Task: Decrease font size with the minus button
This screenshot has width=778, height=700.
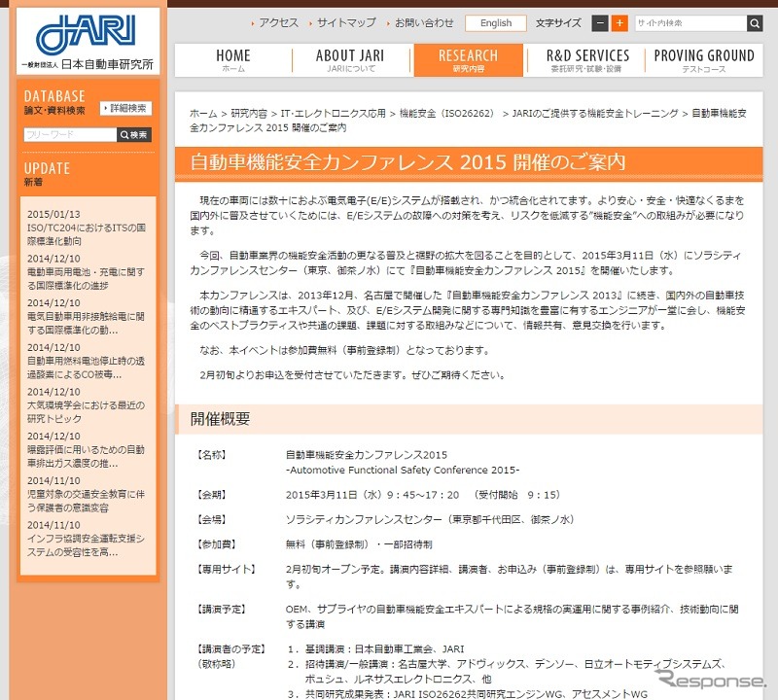Action: coord(598,23)
